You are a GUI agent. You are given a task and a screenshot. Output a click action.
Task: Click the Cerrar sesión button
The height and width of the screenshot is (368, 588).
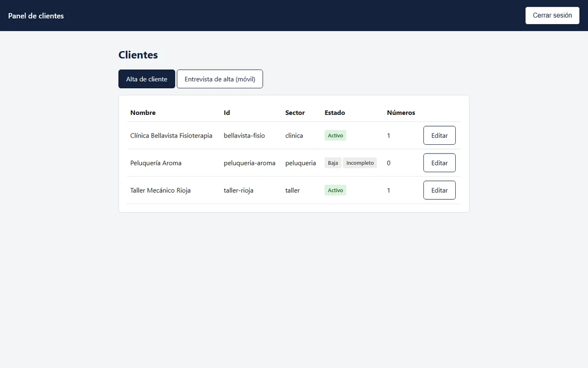coord(552,15)
